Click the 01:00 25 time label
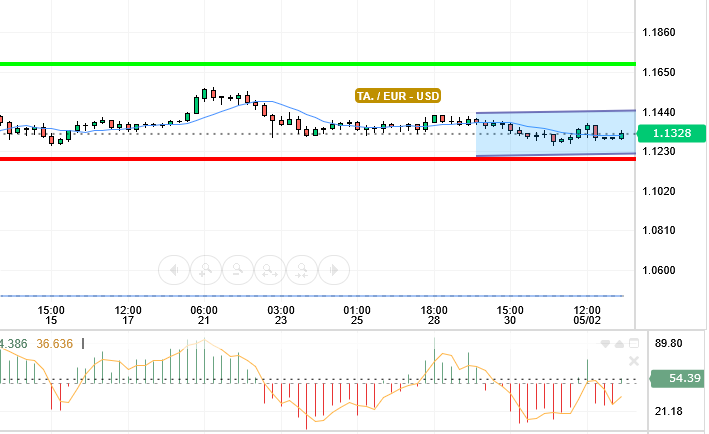Image resolution: width=709 pixels, height=434 pixels. point(357,316)
